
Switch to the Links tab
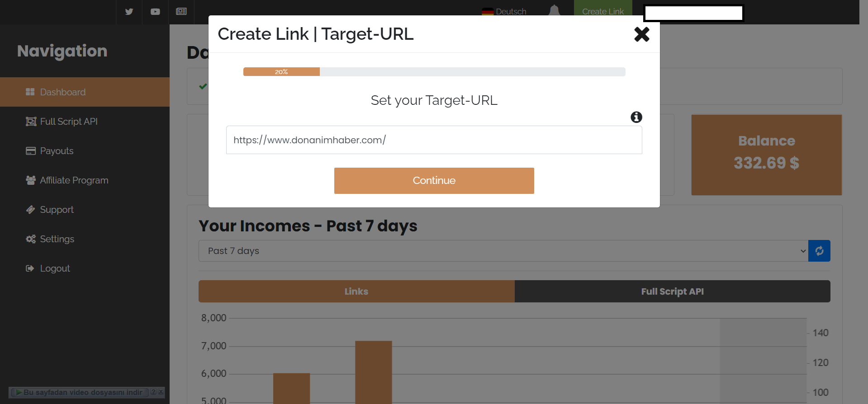coord(356,291)
